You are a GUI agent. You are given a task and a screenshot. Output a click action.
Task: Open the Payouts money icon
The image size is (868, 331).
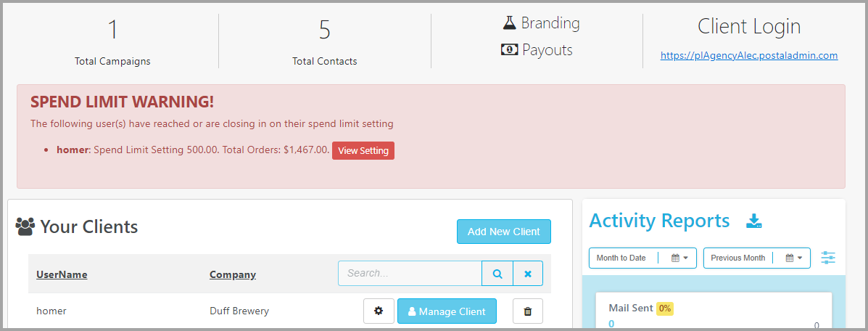[509, 50]
